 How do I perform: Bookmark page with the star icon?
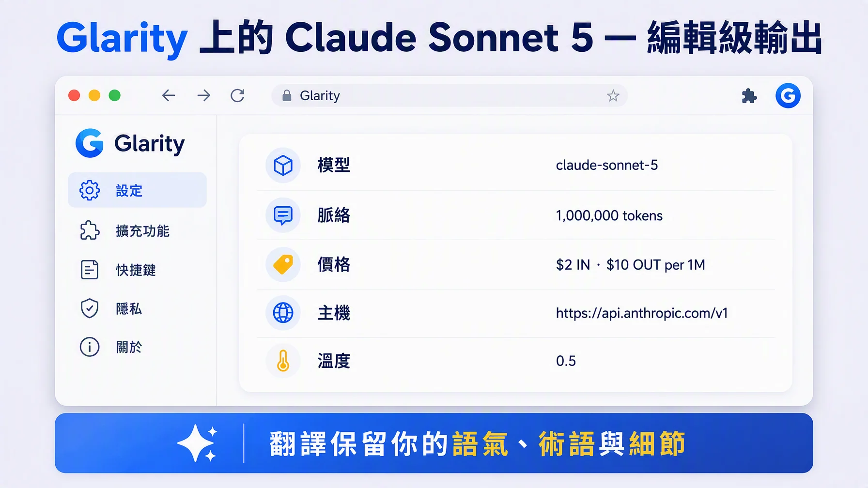[613, 96]
